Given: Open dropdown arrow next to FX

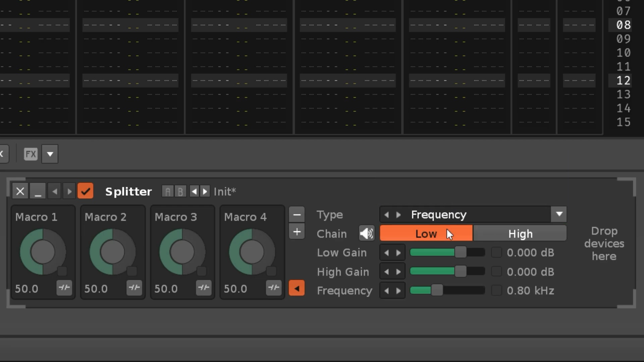Looking at the screenshot, I should coord(50,154).
